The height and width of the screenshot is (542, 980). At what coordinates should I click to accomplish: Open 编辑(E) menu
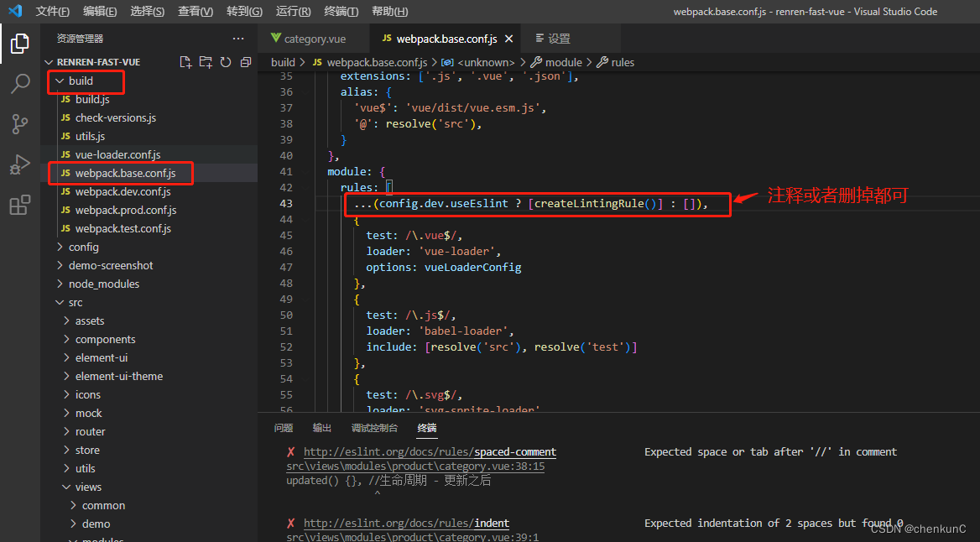pos(100,11)
